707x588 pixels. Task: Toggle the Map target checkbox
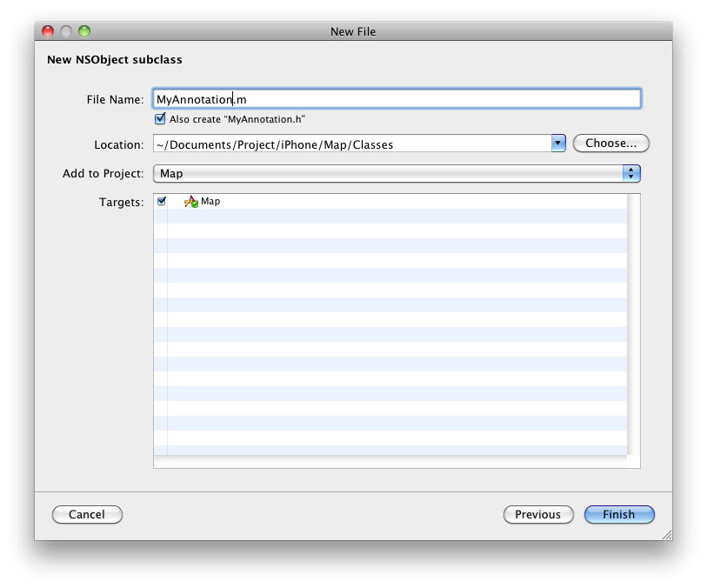[162, 201]
